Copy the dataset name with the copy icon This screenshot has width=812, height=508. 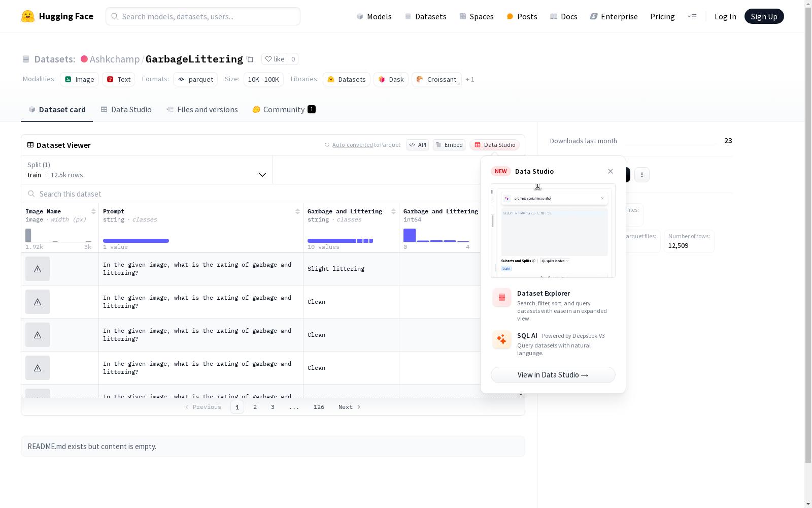(x=250, y=59)
